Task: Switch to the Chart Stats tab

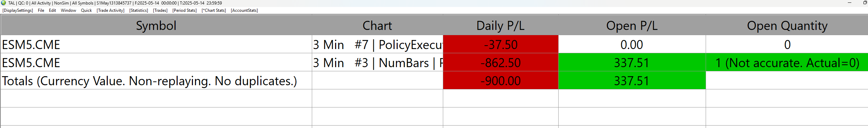Action: [x=214, y=10]
